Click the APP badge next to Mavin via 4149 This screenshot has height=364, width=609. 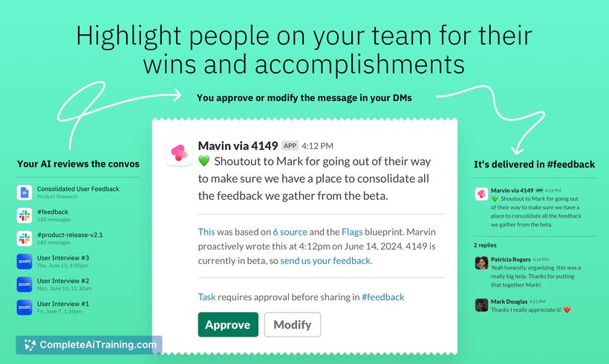[290, 146]
